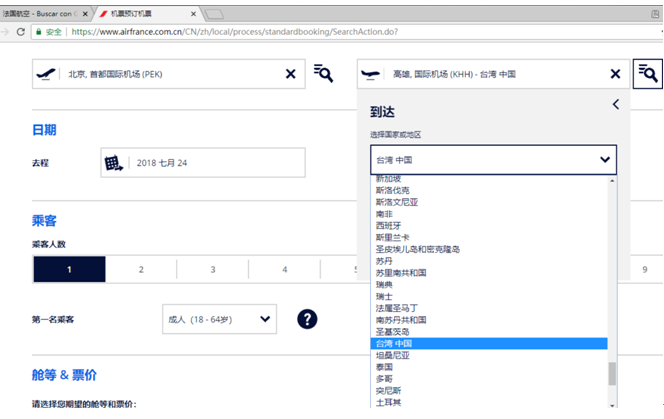664x419 pixels.
Task: Select 西班牙 in the country list
Action: [x=387, y=225]
